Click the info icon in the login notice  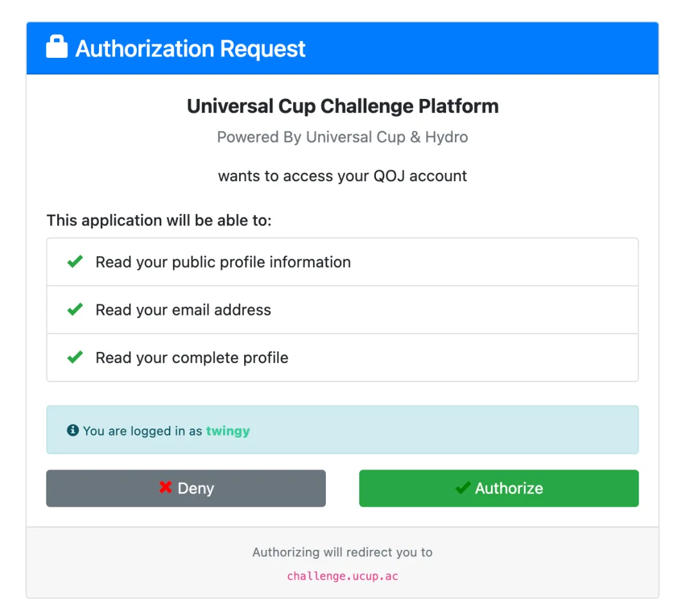click(x=72, y=430)
